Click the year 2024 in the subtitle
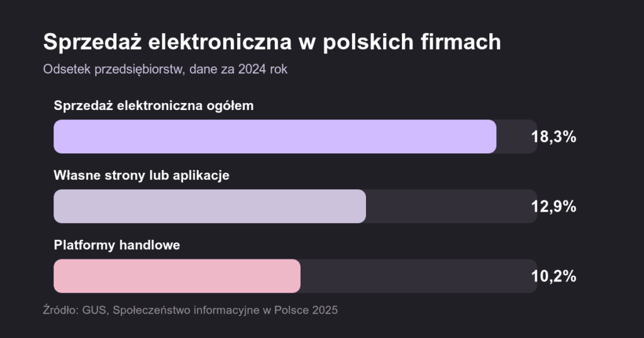 point(252,69)
